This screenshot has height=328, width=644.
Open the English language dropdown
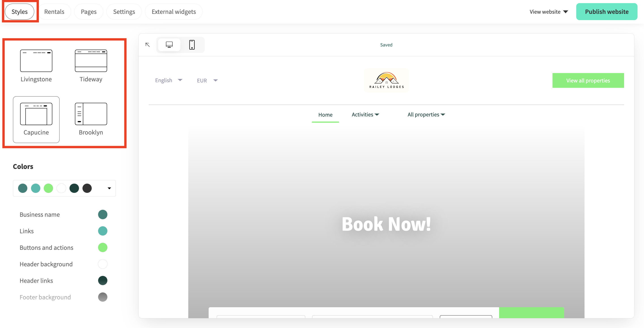[x=169, y=80]
